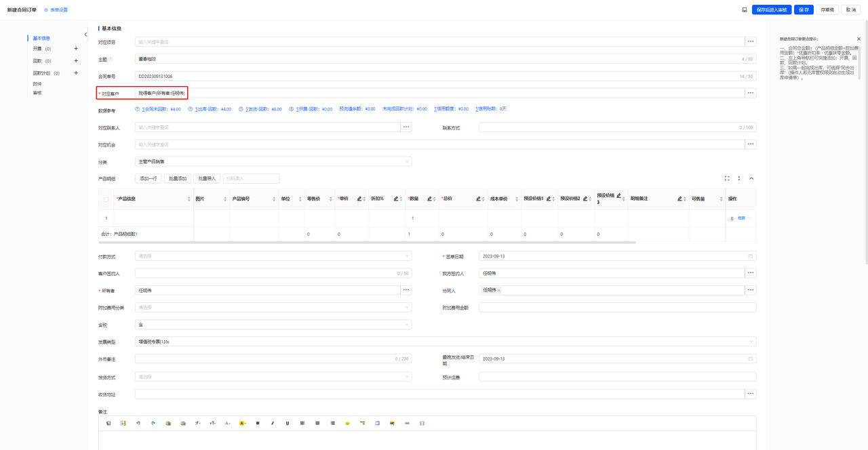Sort the 产品信息 column

point(189,199)
